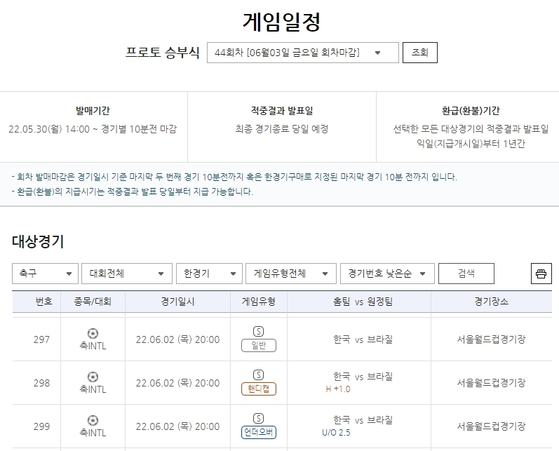Screen dimensions: 559x451
Task: Click the 경기일시 column header
Action: coord(178,302)
